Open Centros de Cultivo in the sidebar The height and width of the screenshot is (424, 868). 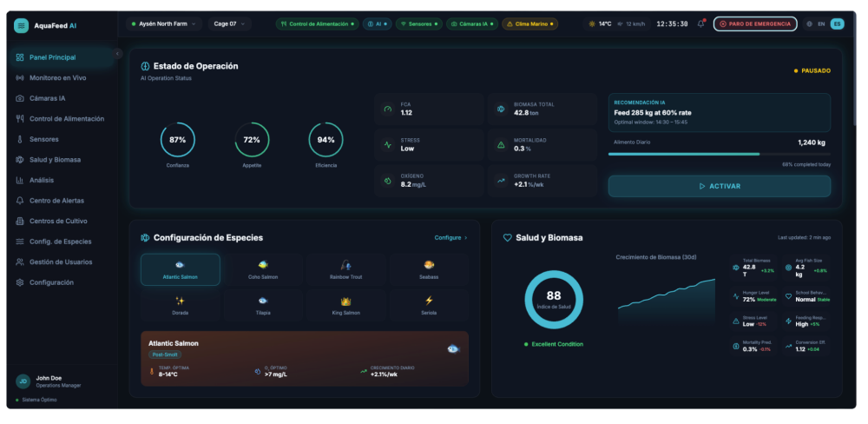tap(61, 222)
